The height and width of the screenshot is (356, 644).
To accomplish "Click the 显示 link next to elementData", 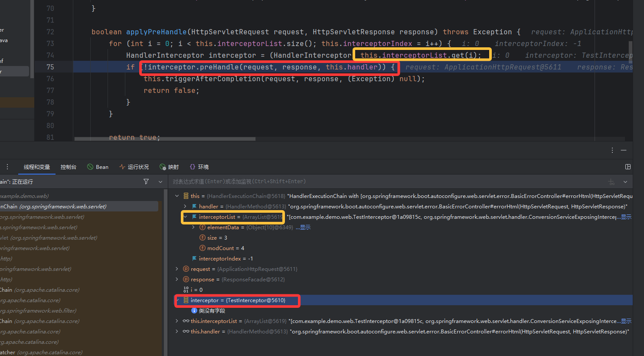I will coord(305,227).
